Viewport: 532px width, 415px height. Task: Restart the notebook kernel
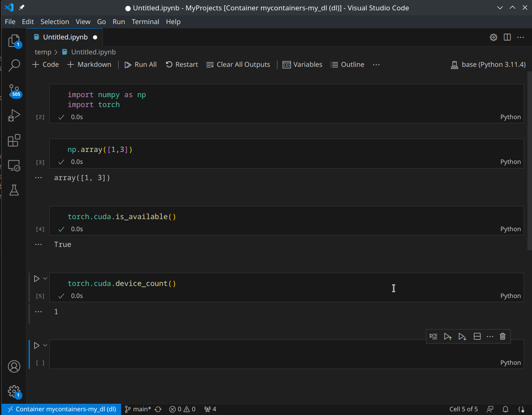click(x=182, y=65)
